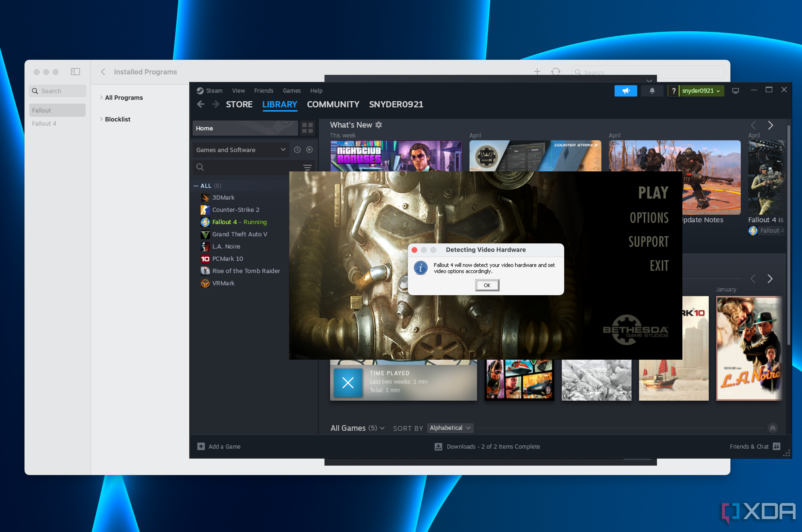The height and width of the screenshot is (532, 802).
Task: Open the Friends menu
Action: (x=263, y=90)
